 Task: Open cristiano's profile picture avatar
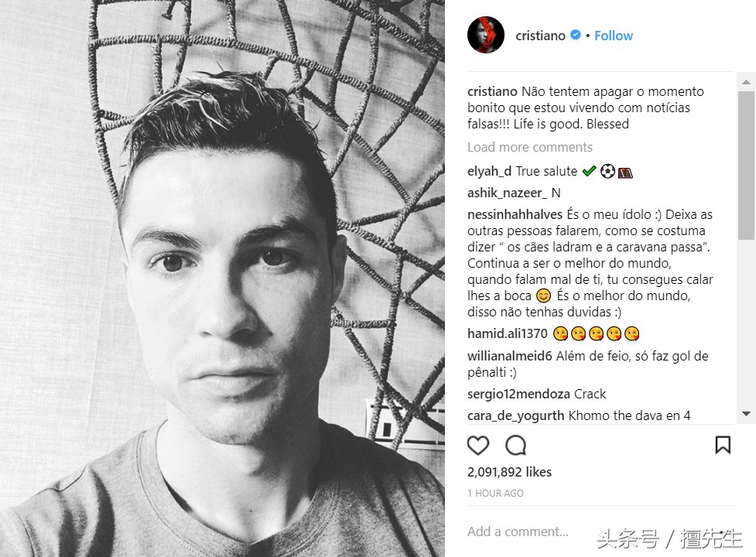click(x=485, y=35)
